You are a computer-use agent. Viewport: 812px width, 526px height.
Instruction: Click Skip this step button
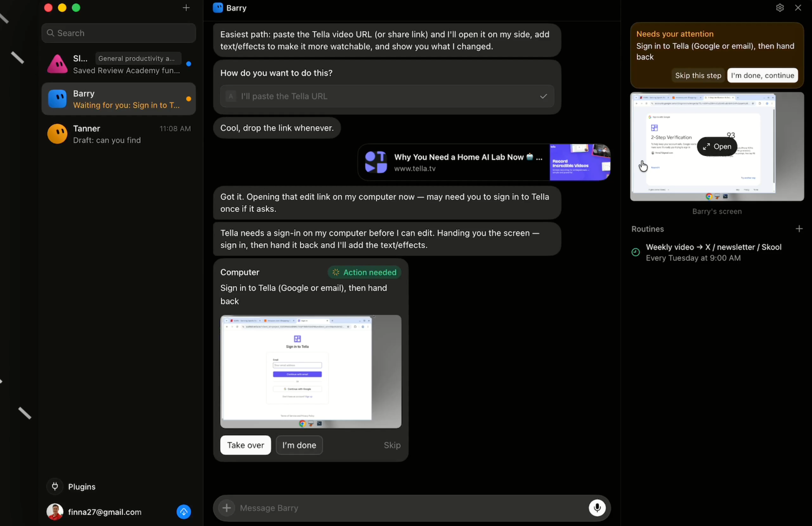(x=698, y=75)
